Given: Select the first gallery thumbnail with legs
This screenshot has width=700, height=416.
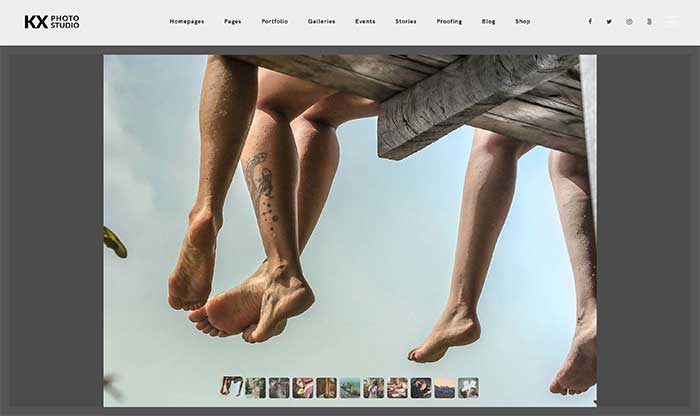Looking at the screenshot, I should point(232,387).
